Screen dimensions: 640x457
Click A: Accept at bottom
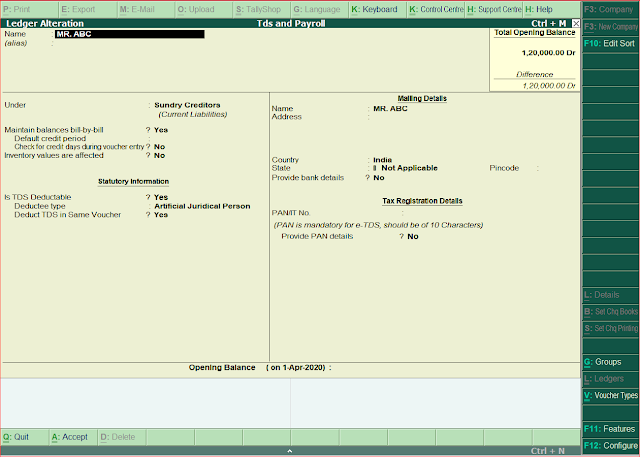pyautogui.click(x=73, y=437)
